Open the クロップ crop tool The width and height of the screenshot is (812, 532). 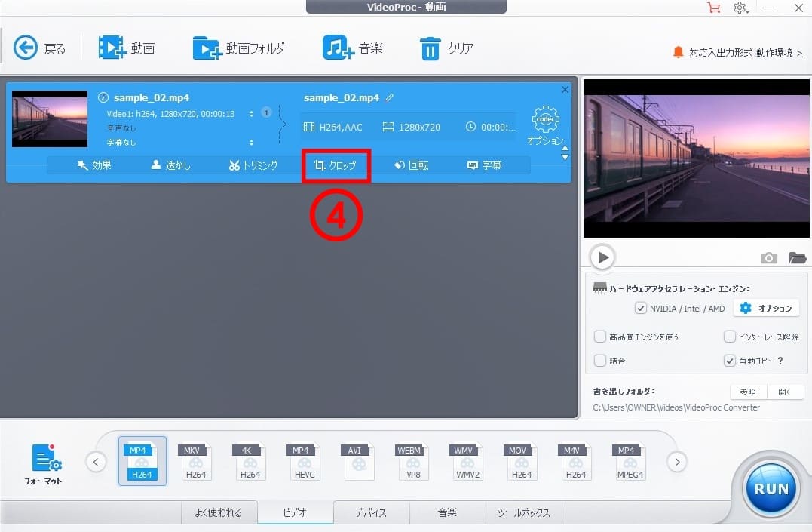[336, 165]
